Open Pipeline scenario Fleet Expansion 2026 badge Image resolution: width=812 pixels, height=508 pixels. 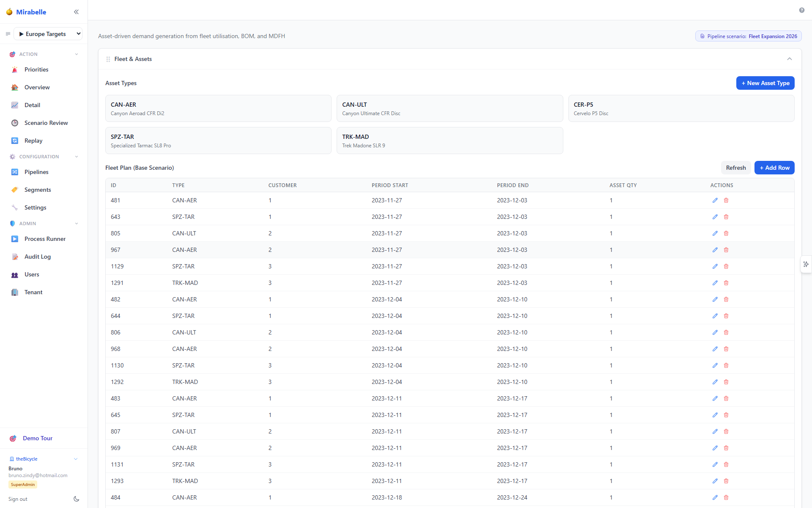(x=748, y=36)
